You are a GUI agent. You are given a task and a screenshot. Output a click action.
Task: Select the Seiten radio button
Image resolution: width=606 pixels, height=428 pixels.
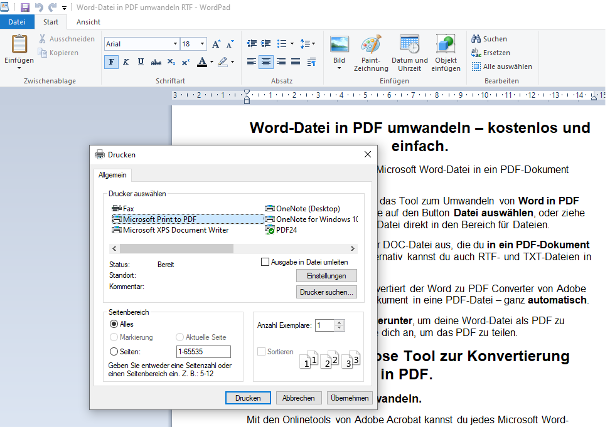113,351
